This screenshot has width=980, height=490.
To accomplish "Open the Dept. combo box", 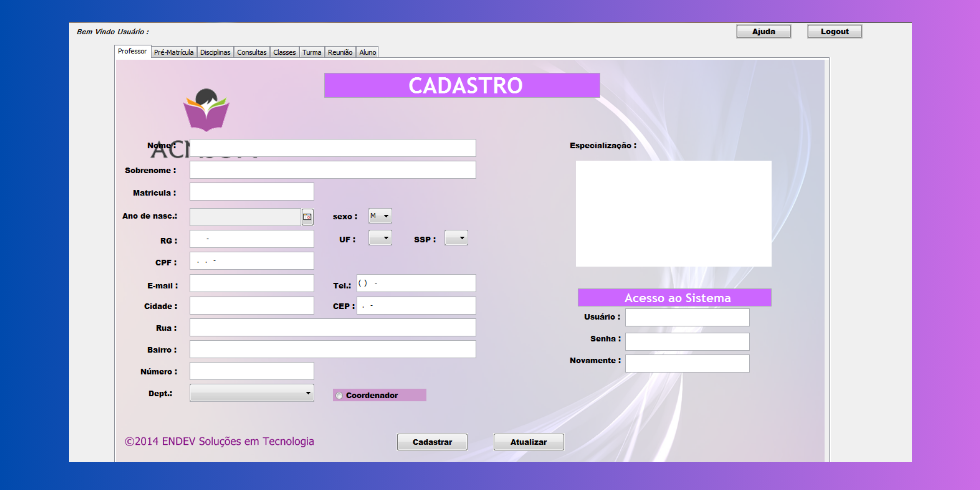I will (x=252, y=393).
